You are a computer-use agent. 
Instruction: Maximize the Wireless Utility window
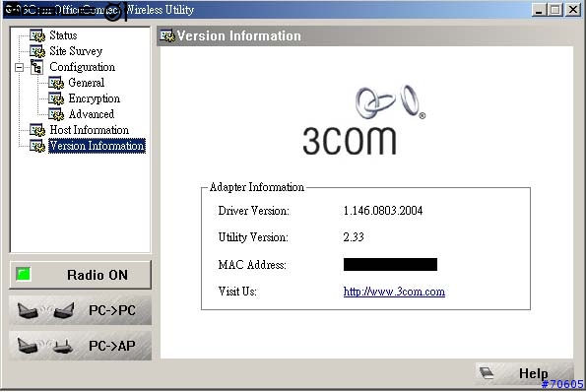point(555,9)
